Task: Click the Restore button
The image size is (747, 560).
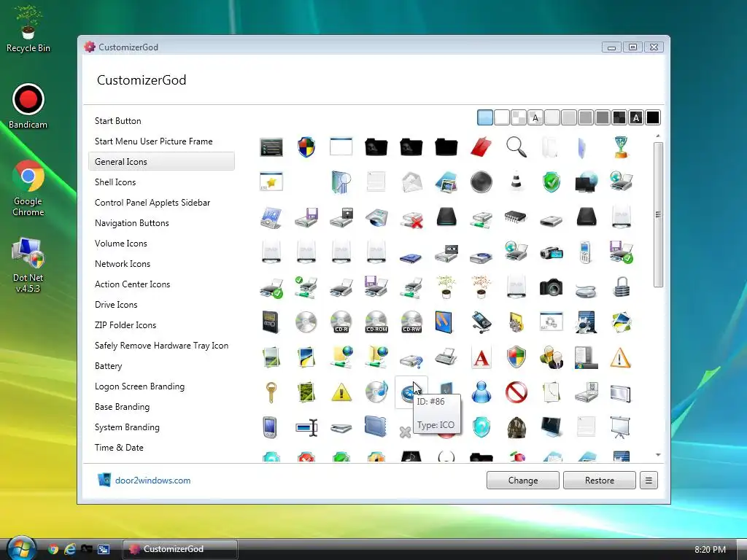Action: [x=600, y=480]
